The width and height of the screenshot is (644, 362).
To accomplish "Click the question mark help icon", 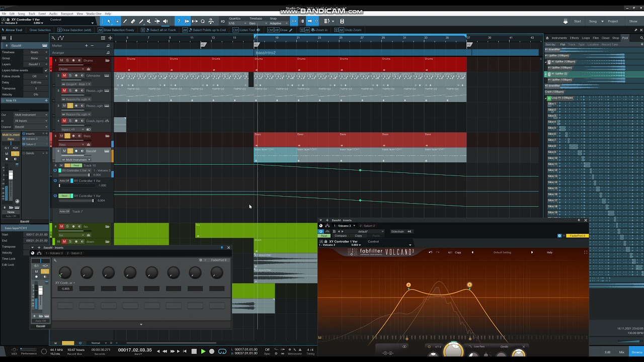I will pyautogui.click(x=178, y=21).
